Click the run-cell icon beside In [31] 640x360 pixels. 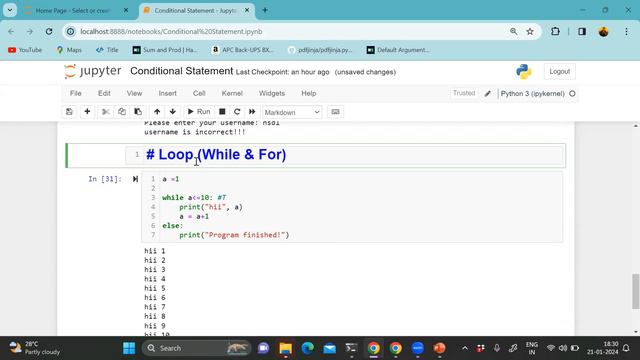pos(135,179)
